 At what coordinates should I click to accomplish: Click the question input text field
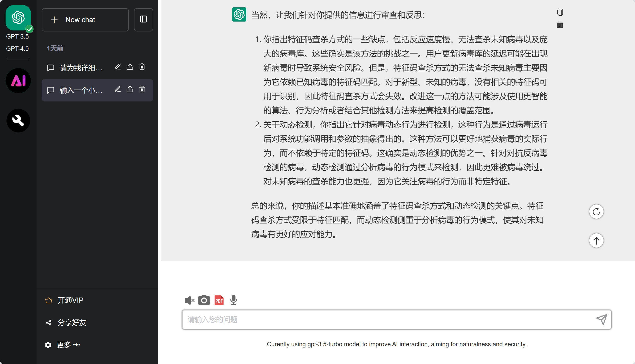(x=388, y=319)
